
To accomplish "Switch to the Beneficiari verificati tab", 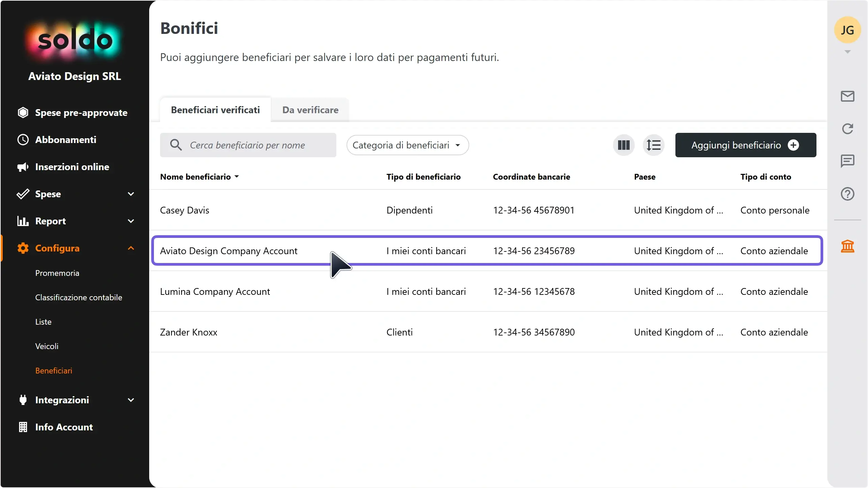I will 215,110.
